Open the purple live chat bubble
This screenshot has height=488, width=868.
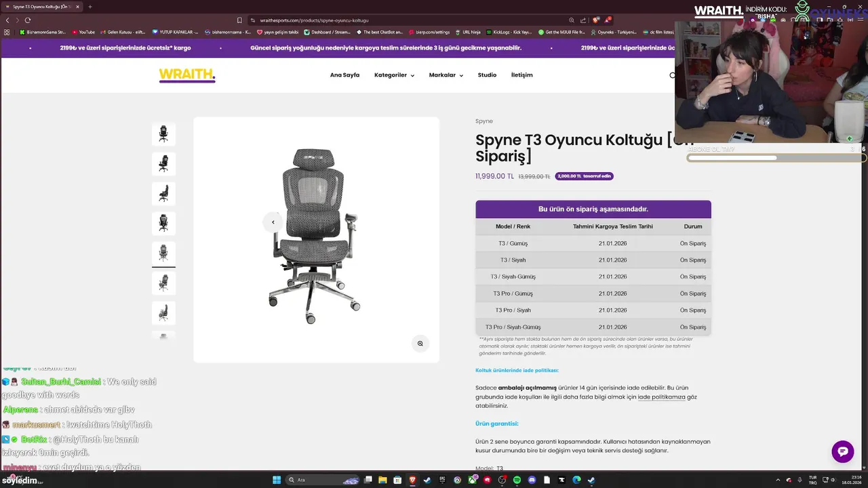pyautogui.click(x=843, y=451)
